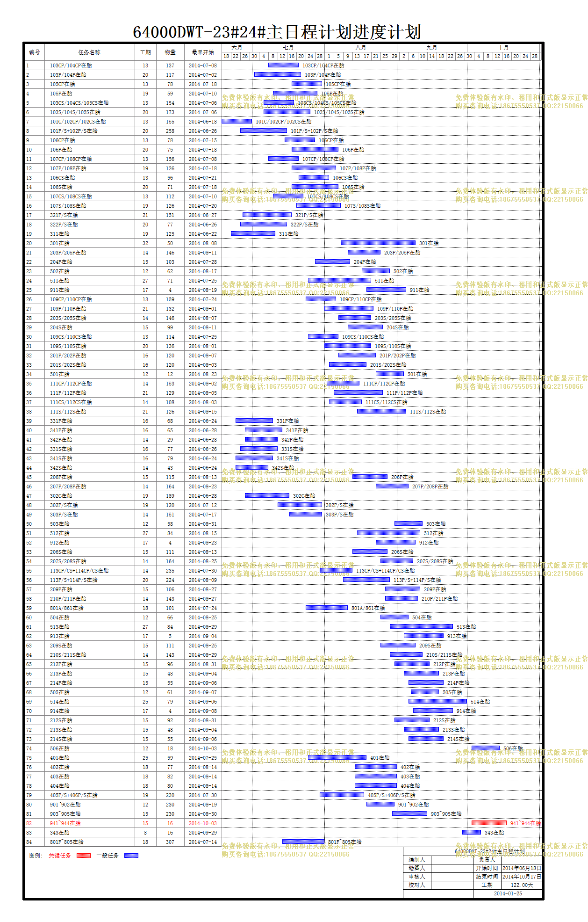Image resolution: width=588 pixels, height=922 pixels.
Task: Click task name 321P/S在胎 in row 17
Action: click(64, 215)
